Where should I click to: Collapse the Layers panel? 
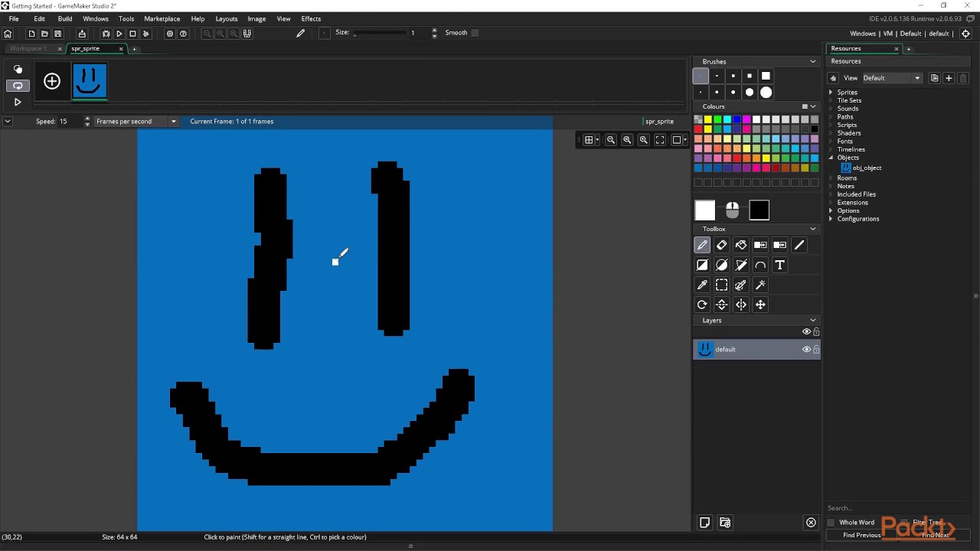tap(813, 321)
